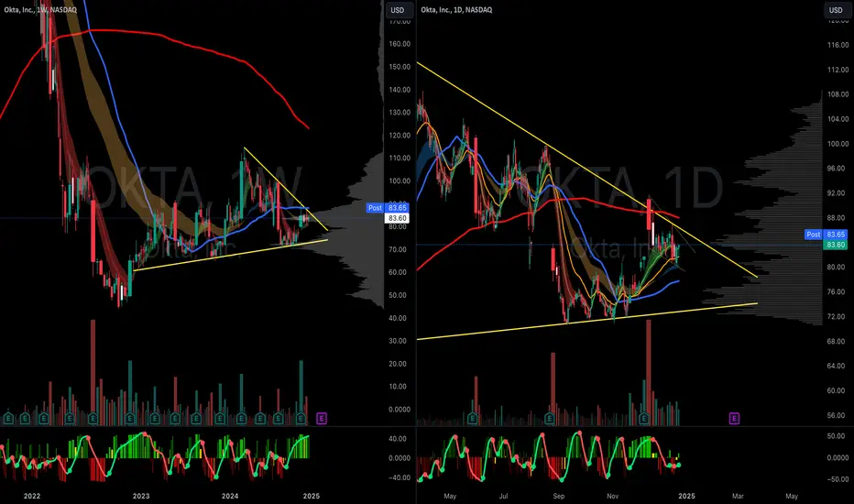Click the green 83.60 last price label on daily chart
The width and height of the screenshot is (854, 504).
[x=836, y=245]
